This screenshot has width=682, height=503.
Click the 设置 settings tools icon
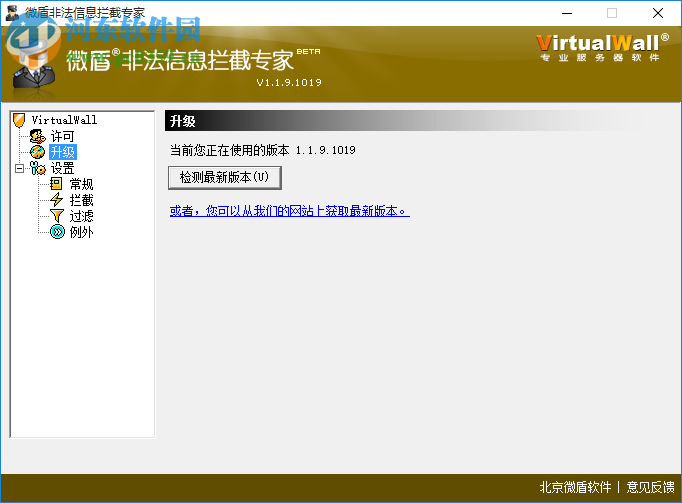pyautogui.click(x=37, y=168)
